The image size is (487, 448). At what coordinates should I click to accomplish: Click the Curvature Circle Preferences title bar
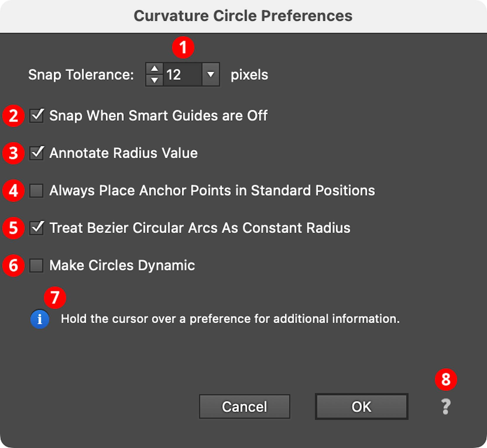click(243, 15)
